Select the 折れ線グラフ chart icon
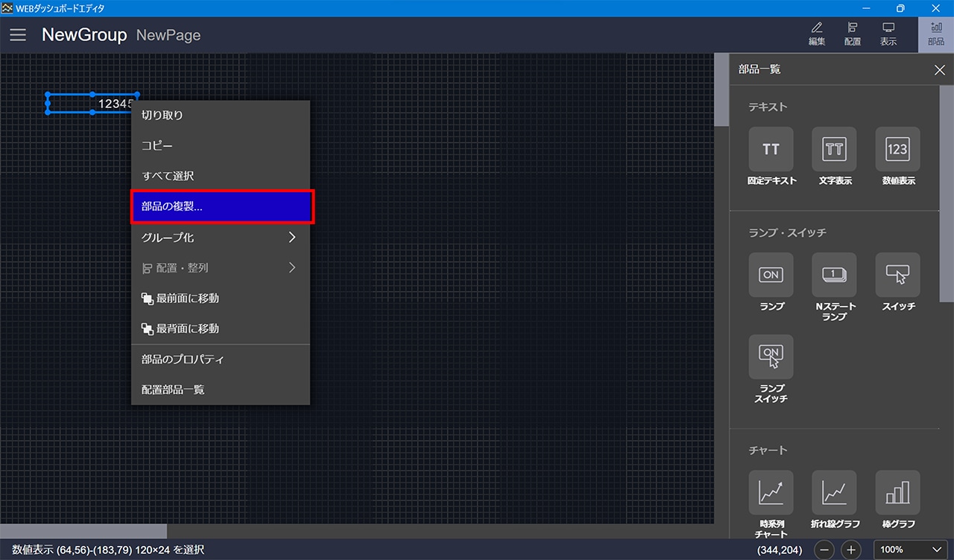The height and width of the screenshot is (560, 954). (x=834, y=493)
